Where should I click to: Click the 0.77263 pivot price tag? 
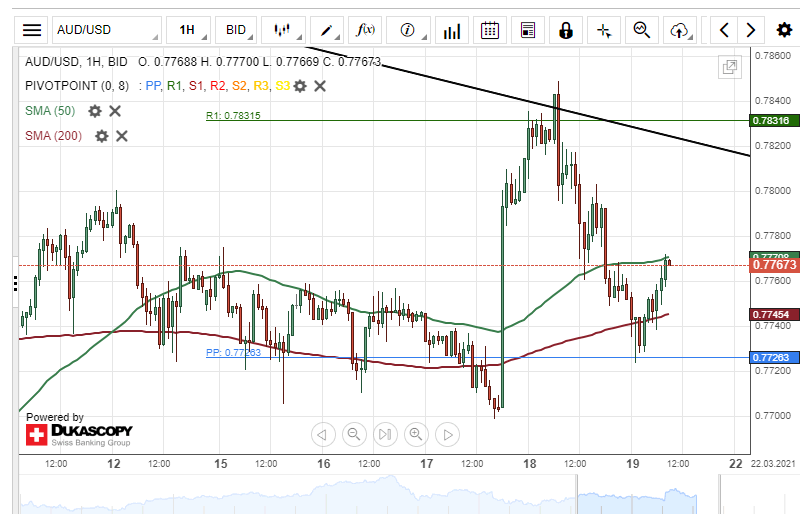pos(774,357)
